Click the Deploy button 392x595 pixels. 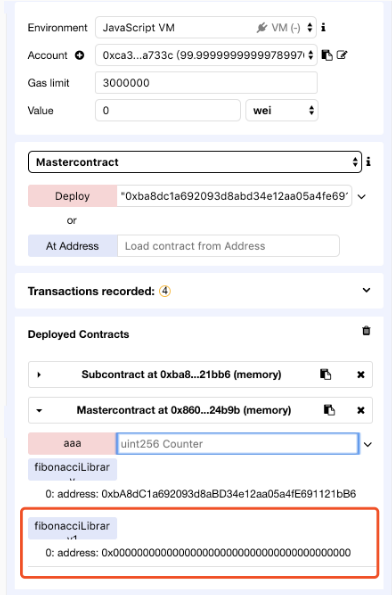(72, 196)
